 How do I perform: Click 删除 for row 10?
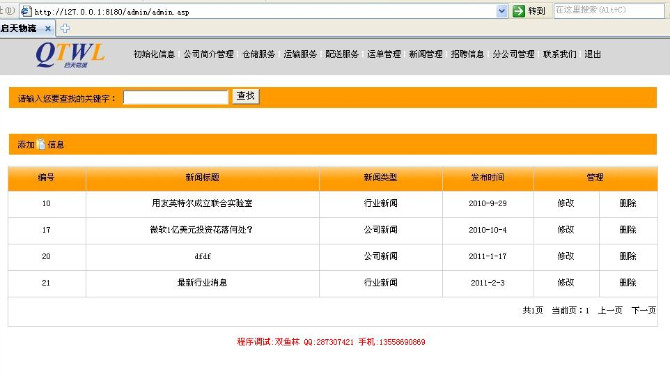(628, 203)
